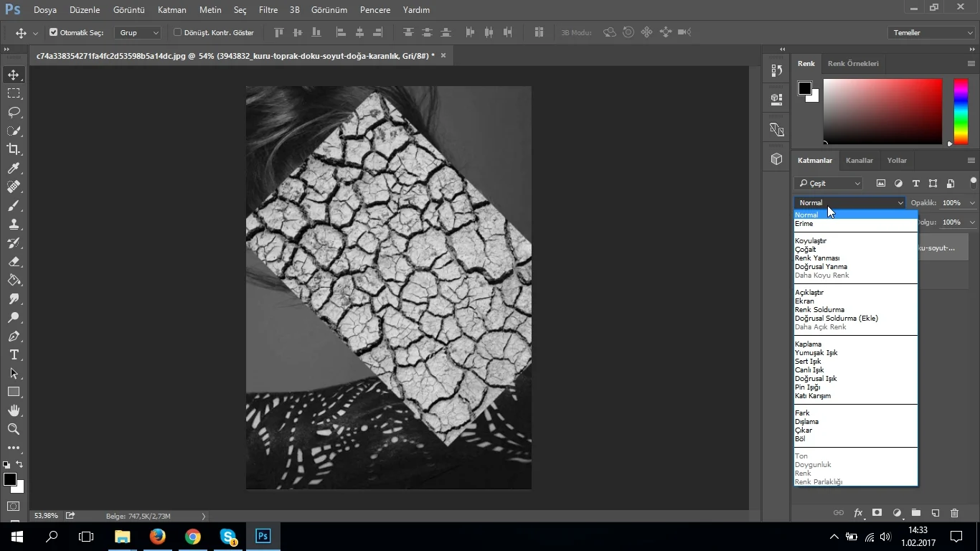Open the Çeşit layer filter dropdown
This screenshot has height=551, width=980.
click(x=828, y=184)
